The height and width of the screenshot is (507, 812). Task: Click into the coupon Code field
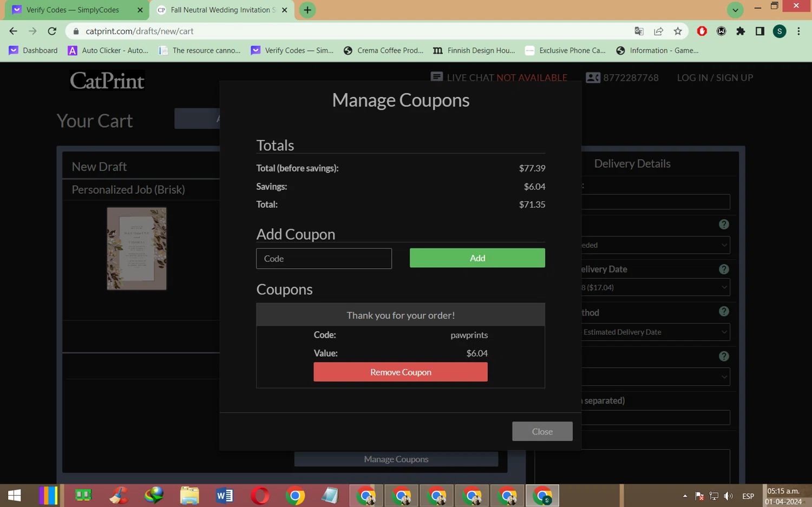tap(324, 259)
